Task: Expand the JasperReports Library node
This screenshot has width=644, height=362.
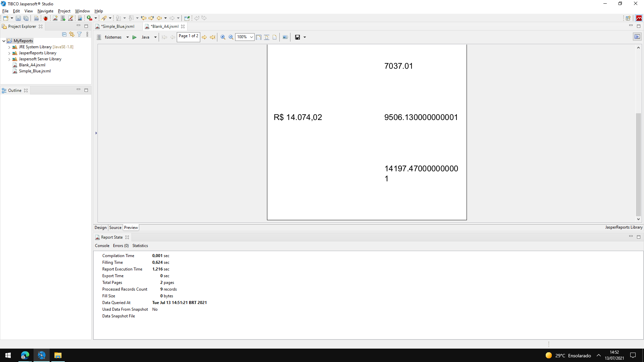Action: click(9, 53)
